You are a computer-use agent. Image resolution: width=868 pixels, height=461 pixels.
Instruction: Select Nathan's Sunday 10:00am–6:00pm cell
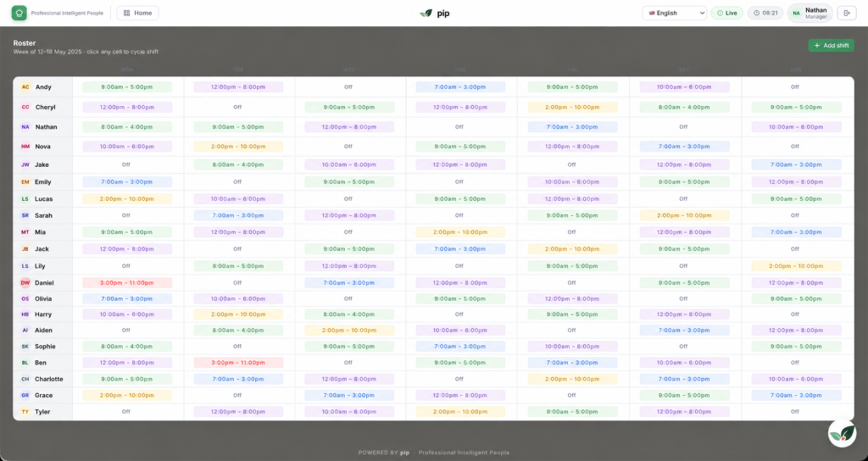pyautogui.click(x=796, y=127)
